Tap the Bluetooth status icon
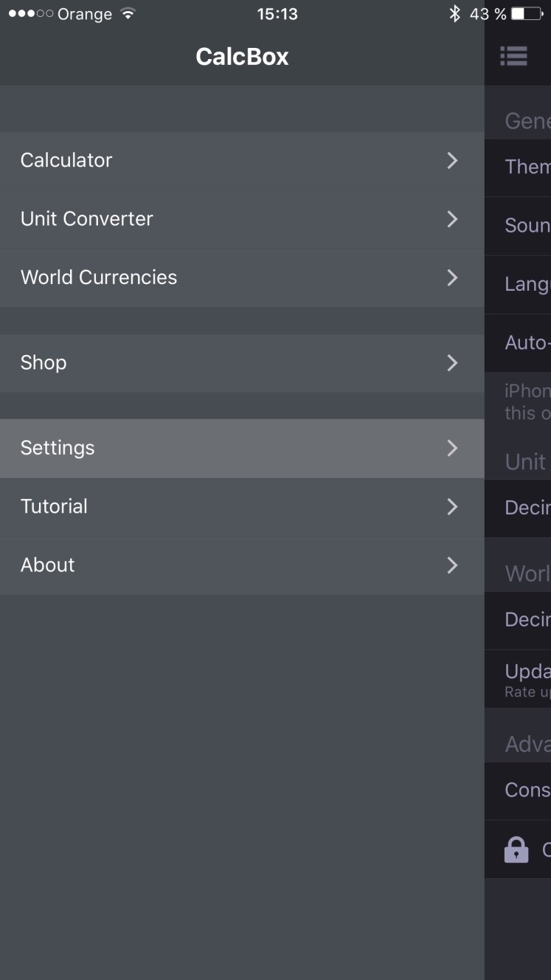This screenshot has width=551, height=980. coord(455,13)
